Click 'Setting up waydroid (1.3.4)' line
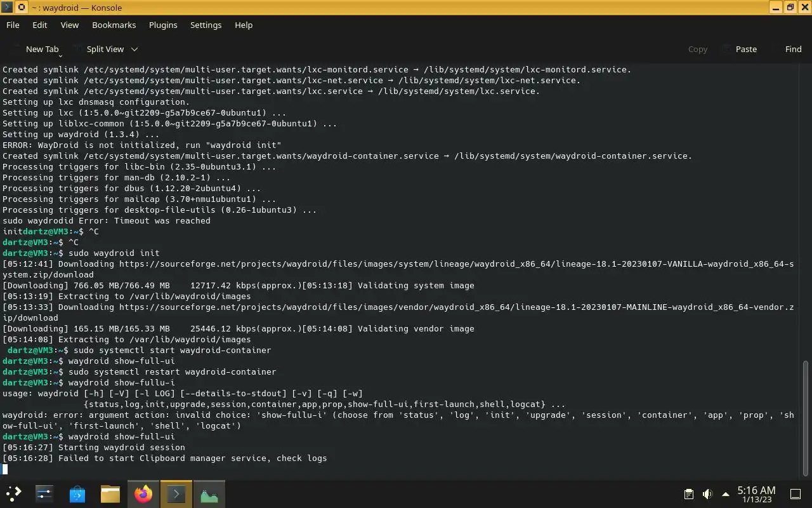The height and width of the screenshot is (508, 812). tap(81, 134)
